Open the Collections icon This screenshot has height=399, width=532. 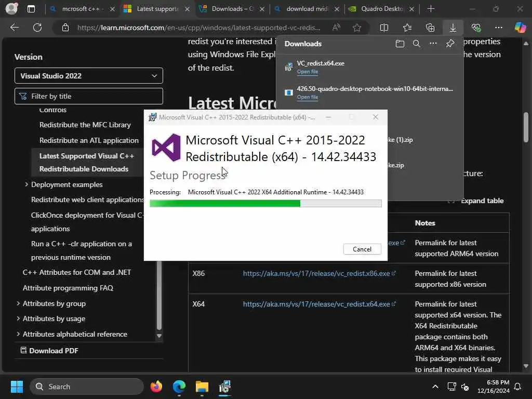tap(430, 28)
